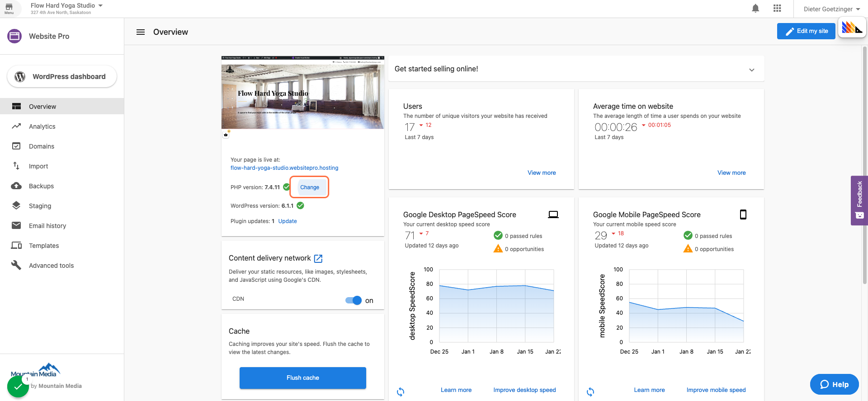Click the Edit my site button
The height and width of the screenshot is (401, 868).
coord(806,31)
